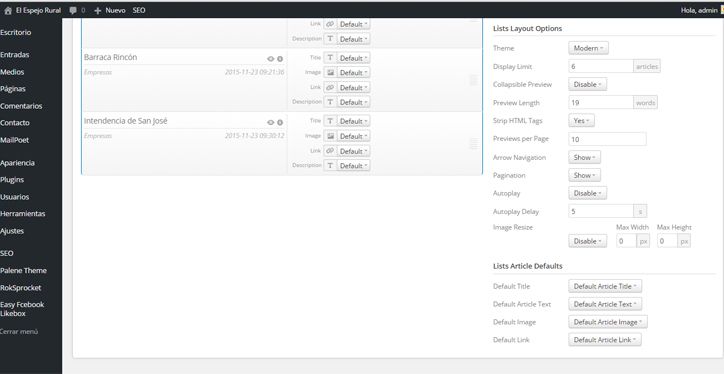
Task: Click the plus icon next to Nuevo
Action: [97, 10]
